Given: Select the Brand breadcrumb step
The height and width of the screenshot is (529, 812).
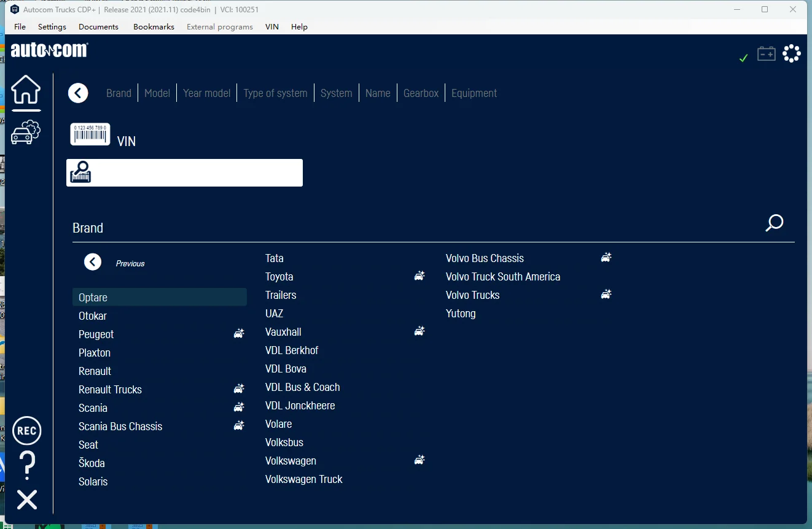Looking at the screenshot, I should [119, 93].
